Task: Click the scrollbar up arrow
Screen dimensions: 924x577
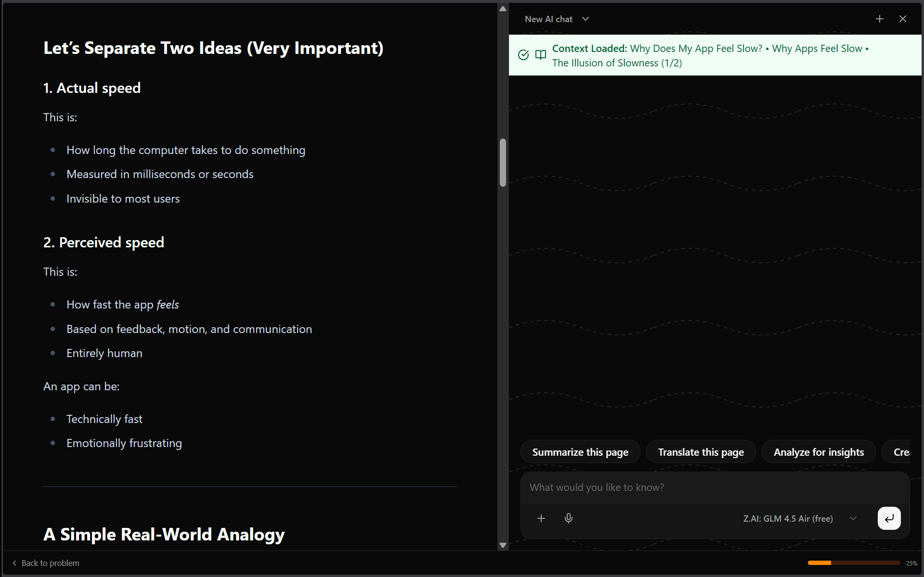Action: [502, 8]
